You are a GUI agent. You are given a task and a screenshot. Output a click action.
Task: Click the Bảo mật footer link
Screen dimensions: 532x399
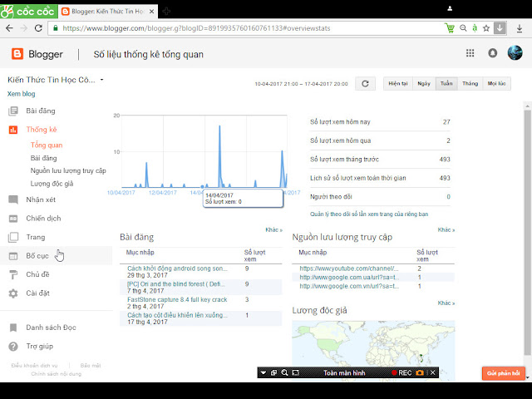(91, 366)
